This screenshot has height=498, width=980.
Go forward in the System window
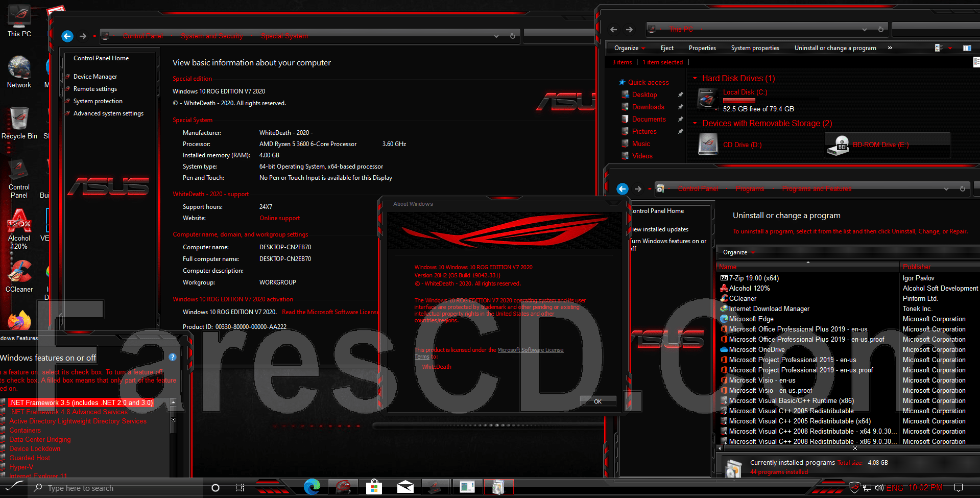point(83,36)
